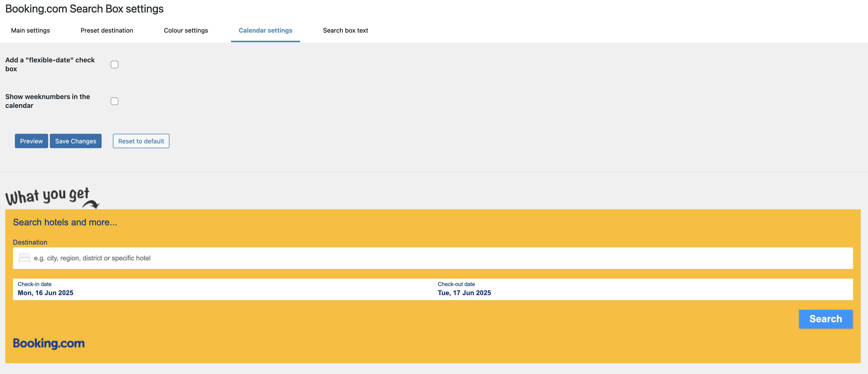Click 'Add a flexible-date check box' label
The image size is (868, 374).
pyautogui.click(x=50, y=64)
